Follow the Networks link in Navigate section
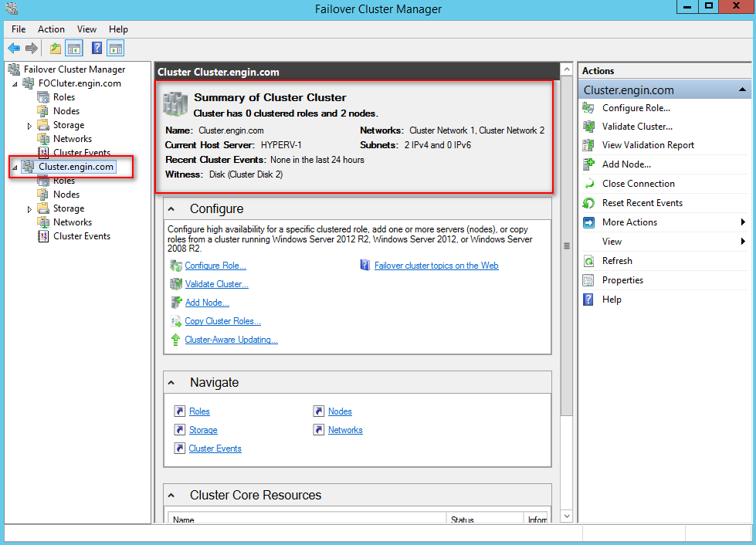Image resolution: width=756 pixels, height=545 pixels. [345, 430]
